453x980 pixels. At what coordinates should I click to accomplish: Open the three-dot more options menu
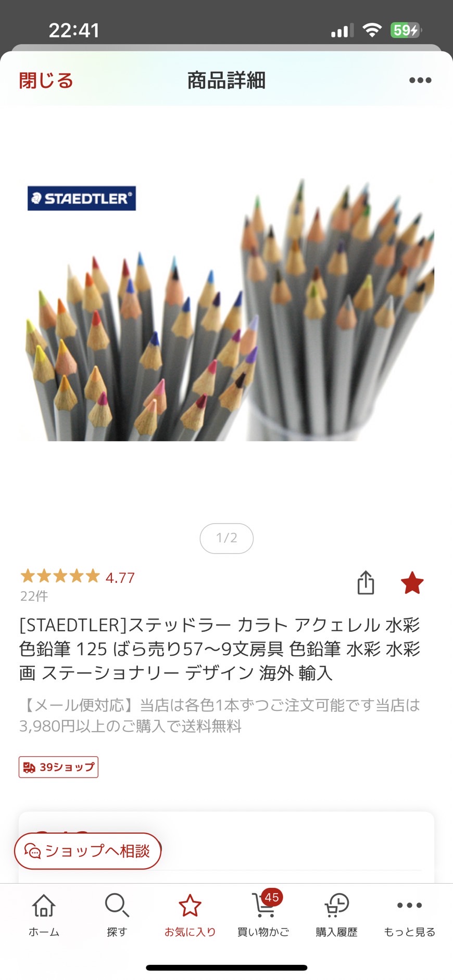(420, 80)
